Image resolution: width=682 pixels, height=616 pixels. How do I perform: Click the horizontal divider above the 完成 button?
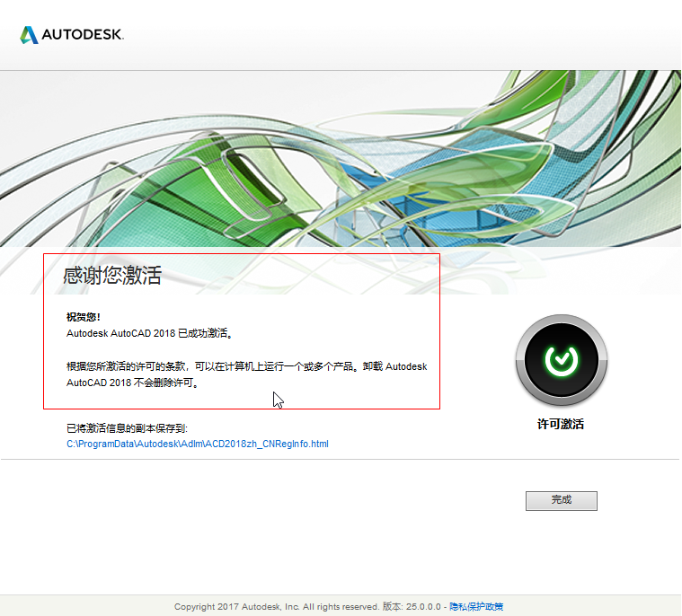click(x=341, y=460)
